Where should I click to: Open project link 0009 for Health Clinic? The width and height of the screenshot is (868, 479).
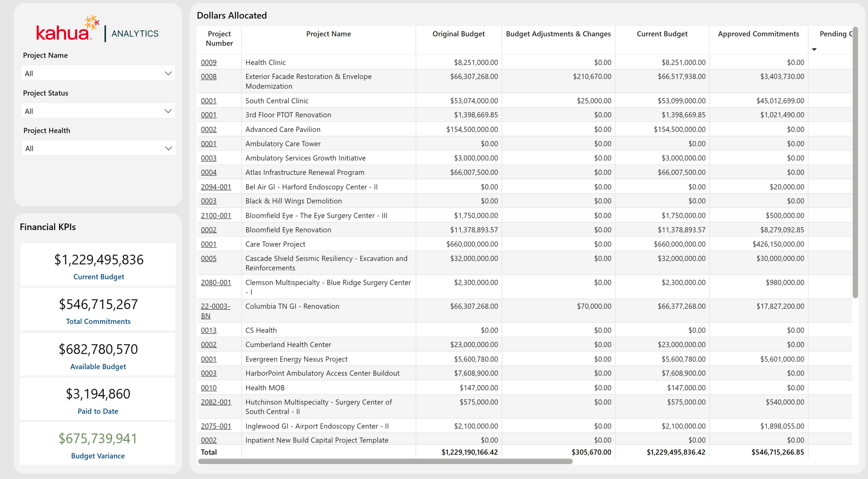[209, 62]
